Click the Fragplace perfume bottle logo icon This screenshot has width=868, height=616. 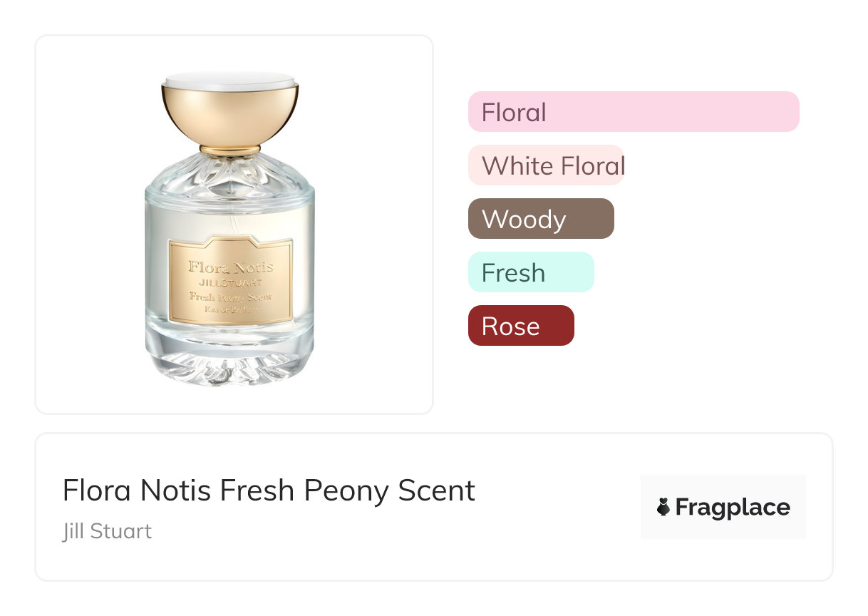click(x=663, y=507)
